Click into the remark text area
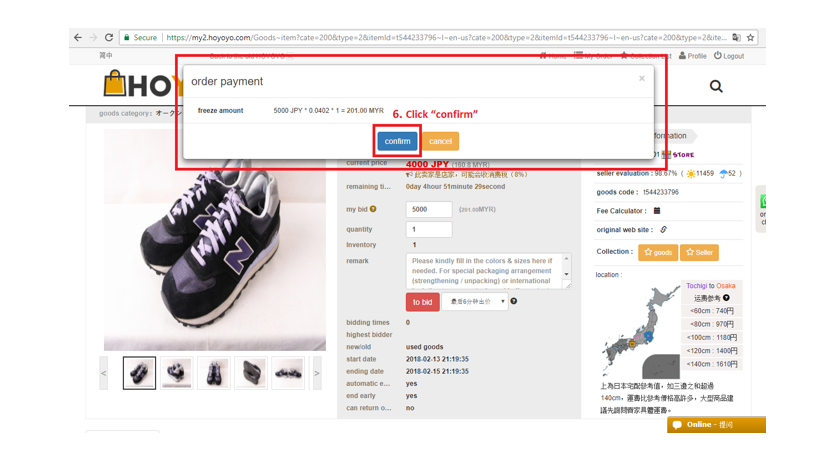This screenshot has height=458, width=835. tap(485, 271)
